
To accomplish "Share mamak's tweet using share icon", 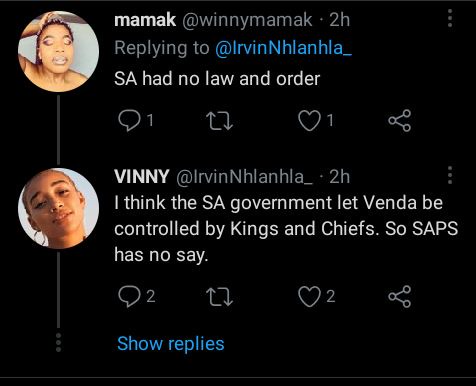I will pos(399,120).
